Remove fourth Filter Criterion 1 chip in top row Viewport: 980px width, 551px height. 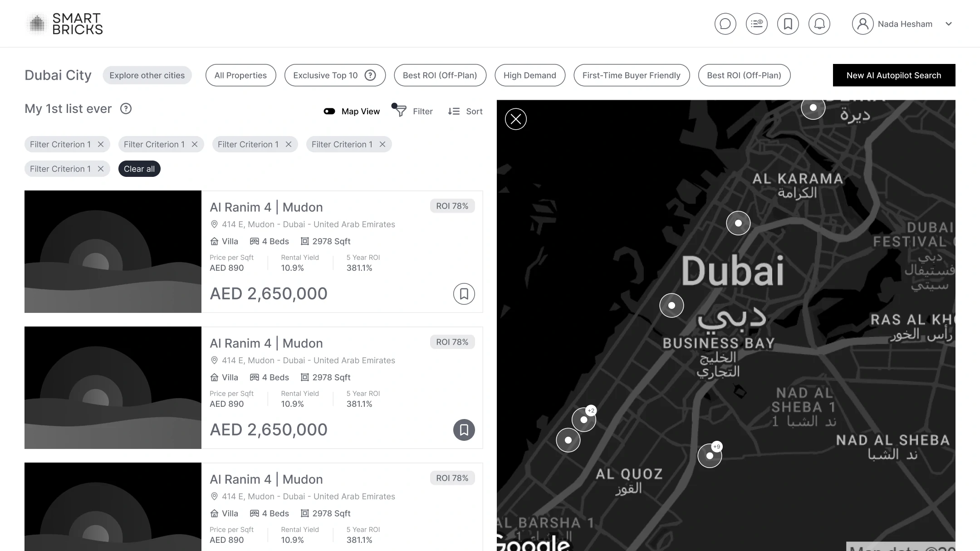pos(382,144)
